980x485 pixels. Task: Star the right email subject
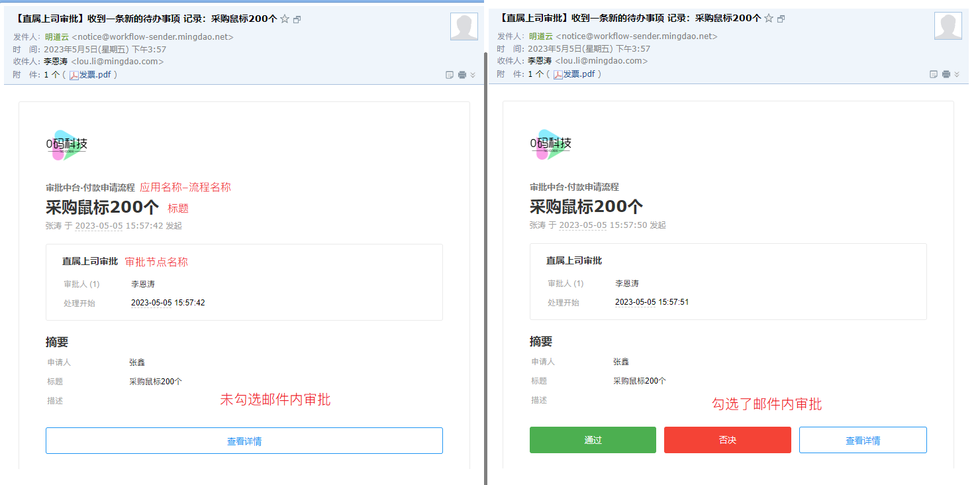769,19
